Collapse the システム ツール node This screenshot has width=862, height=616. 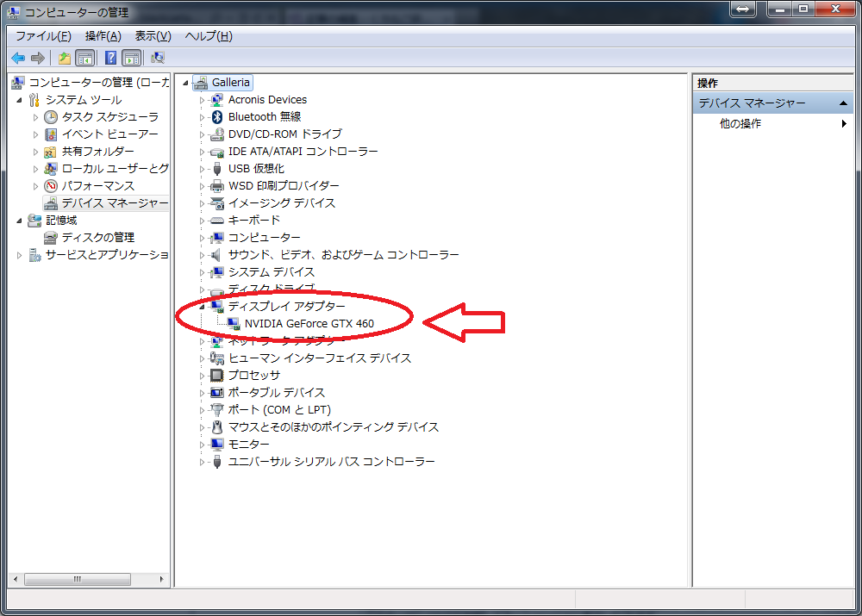[19, 100]
